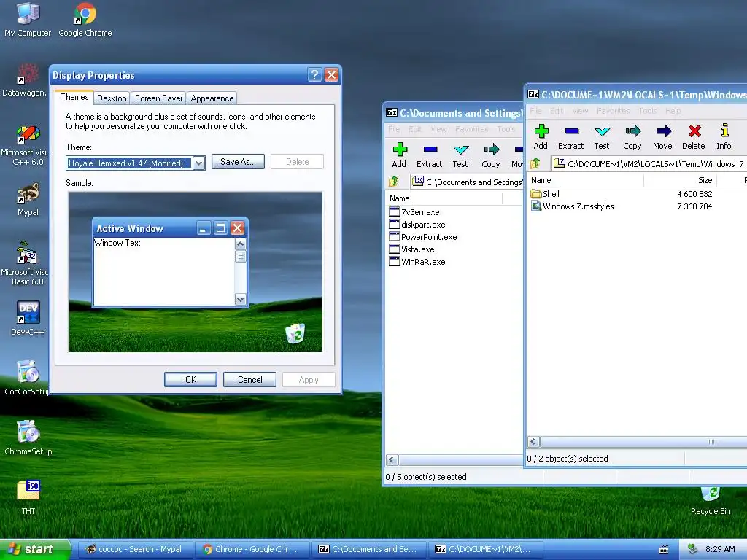Image resolution: width=747 pixels, height=560 pixels.
Task: Switch to coccoc - Search - Mypal taskbar item
Action: 134,549
